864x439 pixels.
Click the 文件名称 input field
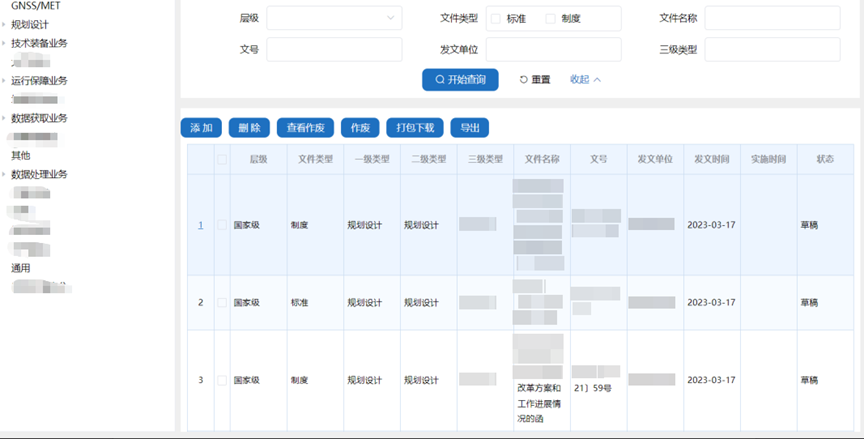[x=772, y=18]
